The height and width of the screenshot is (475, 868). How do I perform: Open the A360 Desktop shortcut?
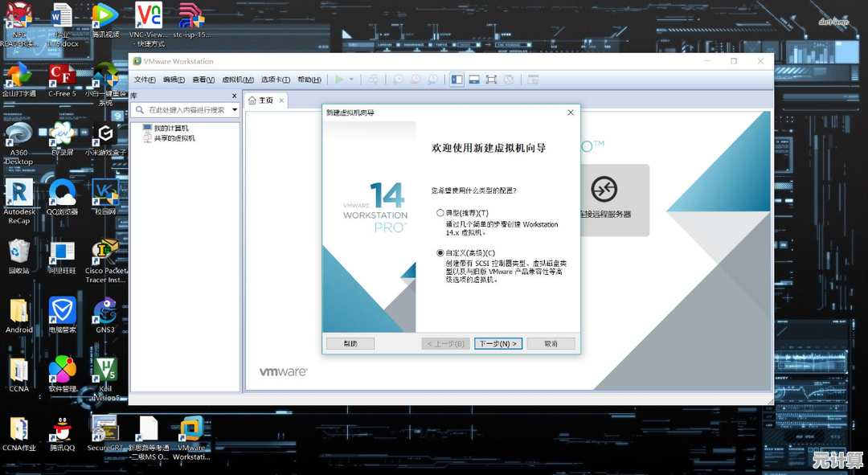pyautogui.click(x=18, y=143)
